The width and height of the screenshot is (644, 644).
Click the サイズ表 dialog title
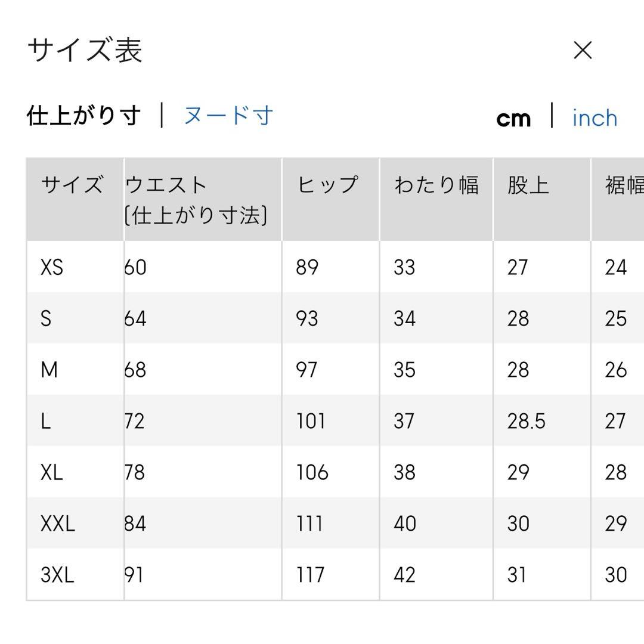click(x=85, y=50)
